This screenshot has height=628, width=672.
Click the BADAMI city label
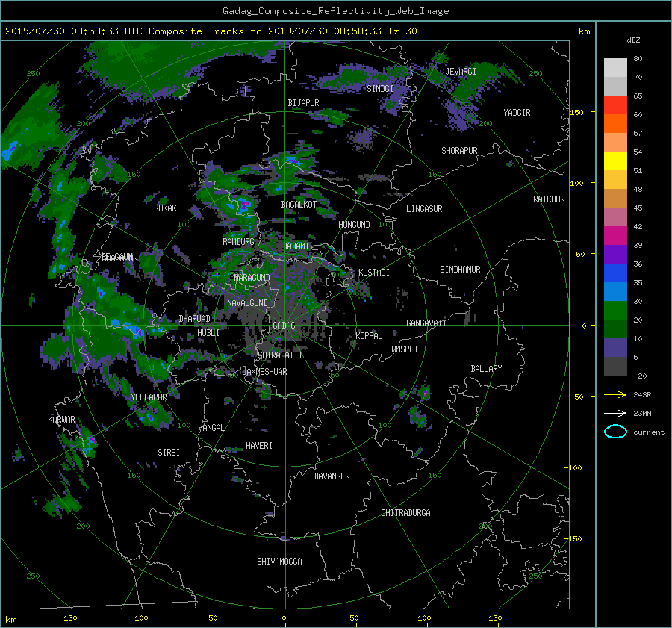tap(296, 246)
